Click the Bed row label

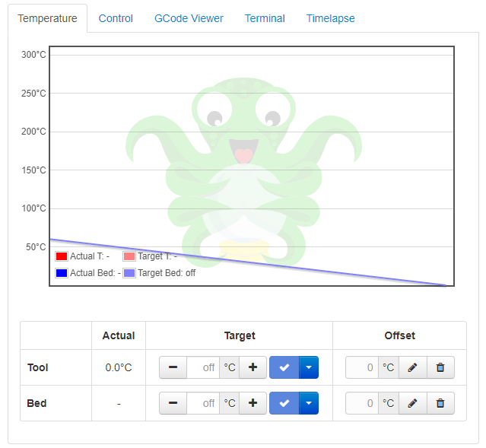coord(37,403)
